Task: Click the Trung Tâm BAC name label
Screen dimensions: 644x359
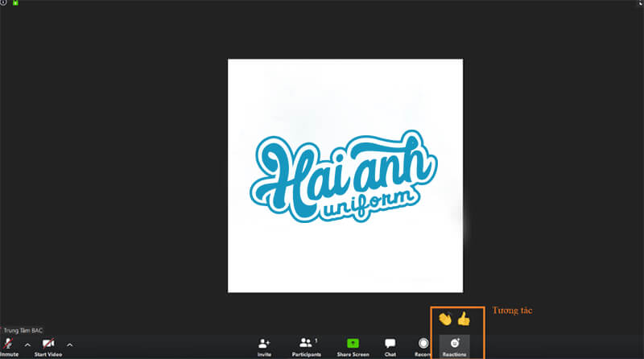Action: (x=23, y=330)
